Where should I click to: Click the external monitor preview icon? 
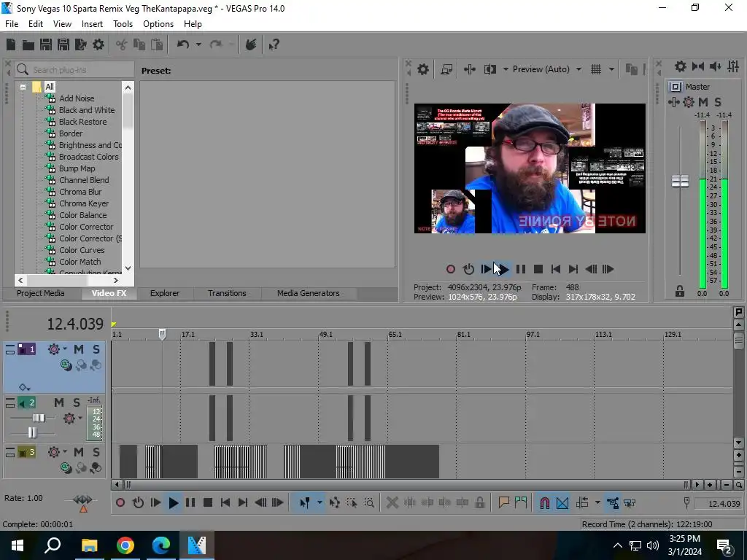pyautogui.click(x=446, y=69)
